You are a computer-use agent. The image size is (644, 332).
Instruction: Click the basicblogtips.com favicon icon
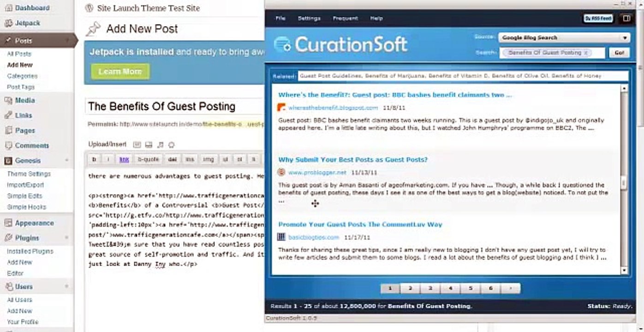[x=281, y=237]
